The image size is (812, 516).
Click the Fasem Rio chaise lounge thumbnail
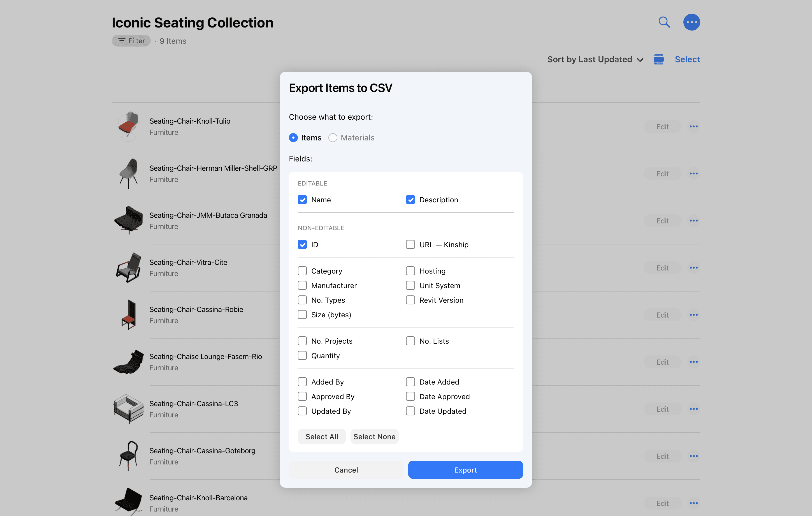coord(128,362)
